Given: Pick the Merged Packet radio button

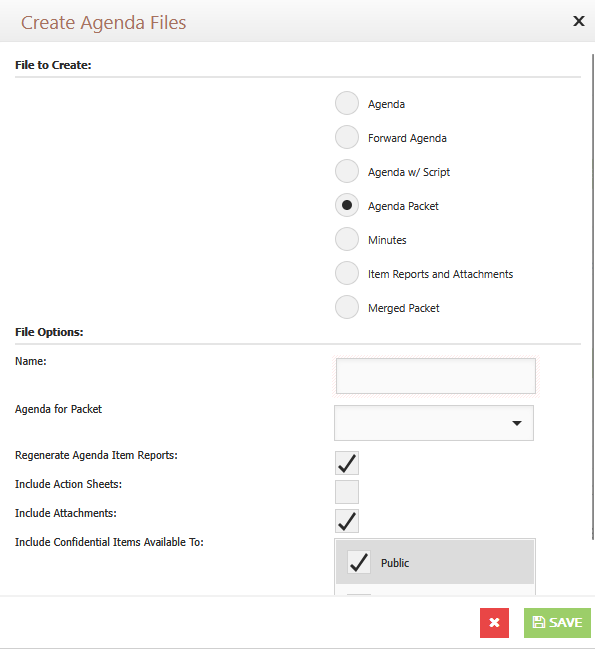Looking at the screenshot, I should tap(347, 307).
